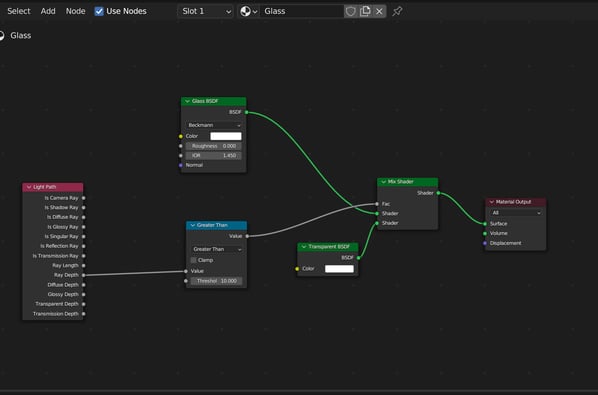Click the Glass BSDF output socket
This screenshot has height=395, width=598.
click(247, 112)
